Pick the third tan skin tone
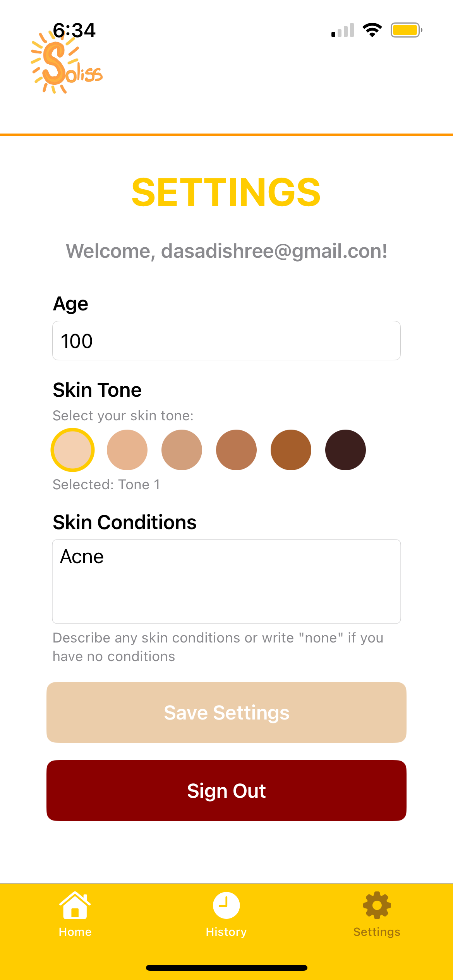453x980 pixels. 182,450
